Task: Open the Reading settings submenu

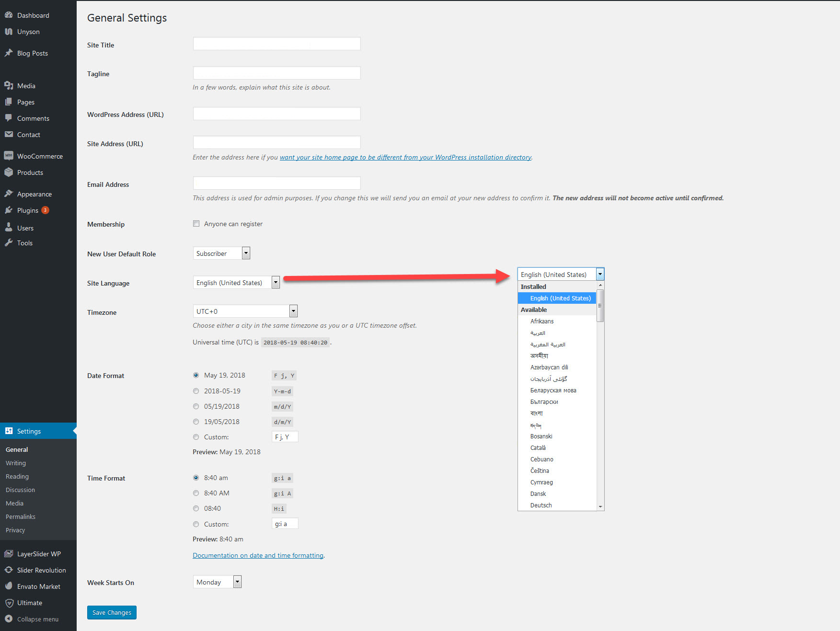Action: [17, 476]
